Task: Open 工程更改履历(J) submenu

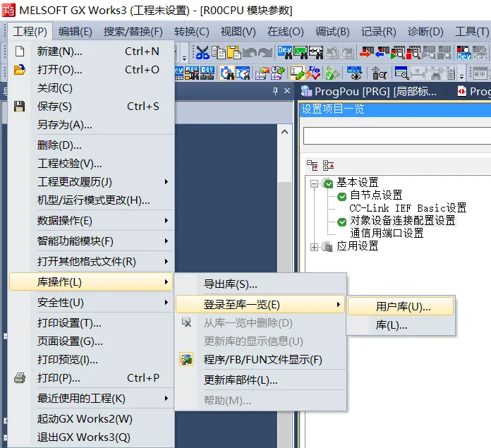Action: (92, 182)
